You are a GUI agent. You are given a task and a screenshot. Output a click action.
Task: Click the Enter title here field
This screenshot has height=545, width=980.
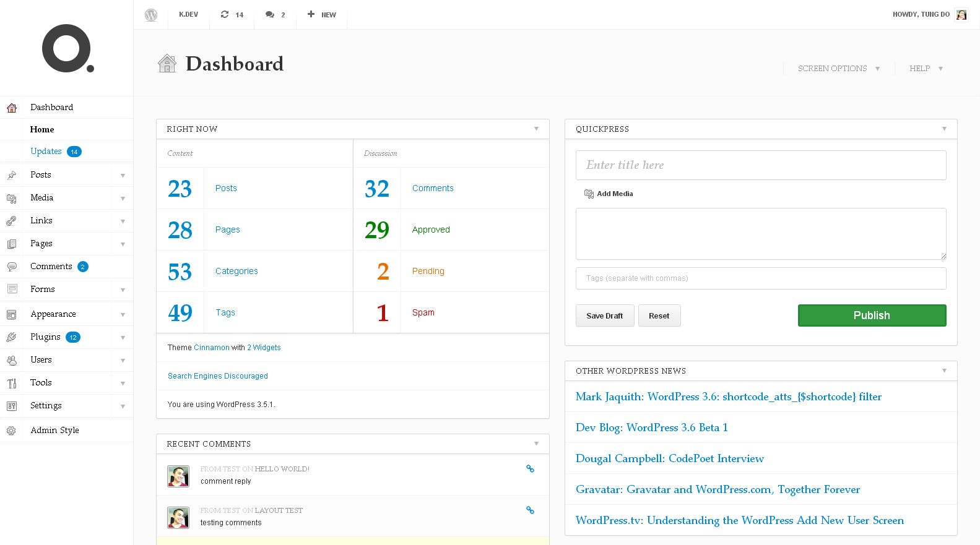click(x=761, y=165)
